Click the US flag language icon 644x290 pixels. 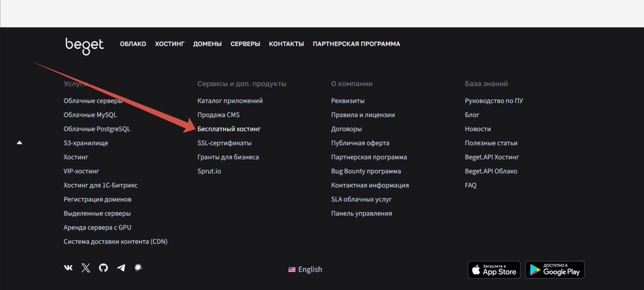[292, 270]
